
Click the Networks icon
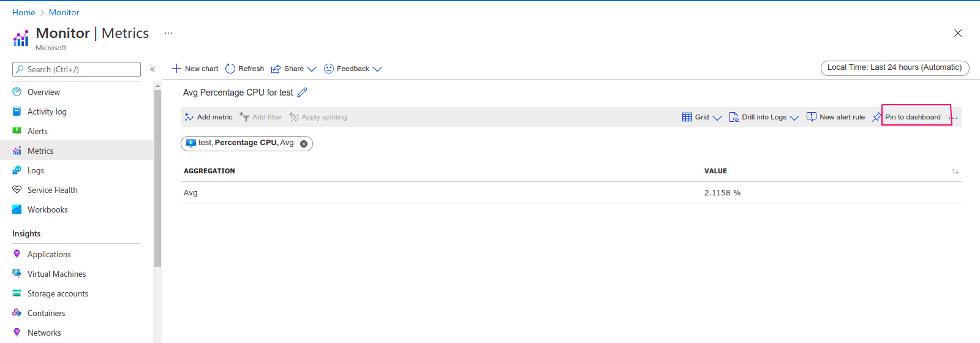[17, 333]
